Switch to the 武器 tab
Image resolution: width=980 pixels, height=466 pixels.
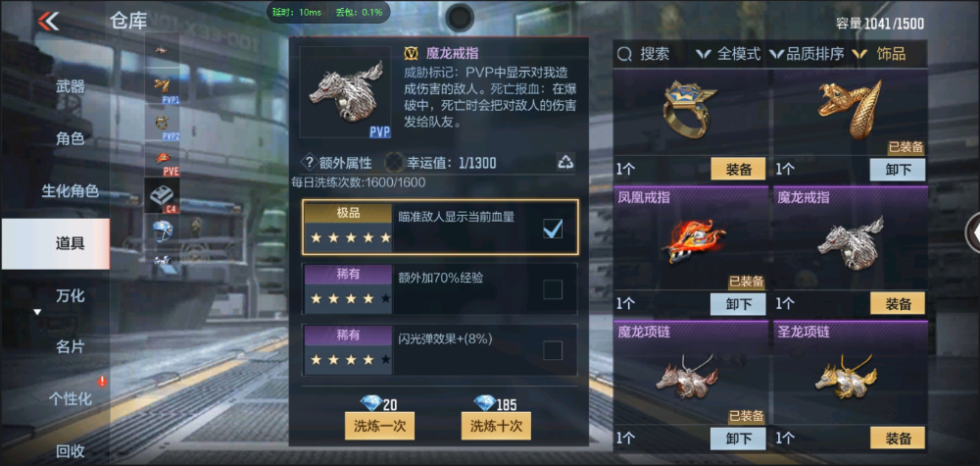(x=70, y=87)
